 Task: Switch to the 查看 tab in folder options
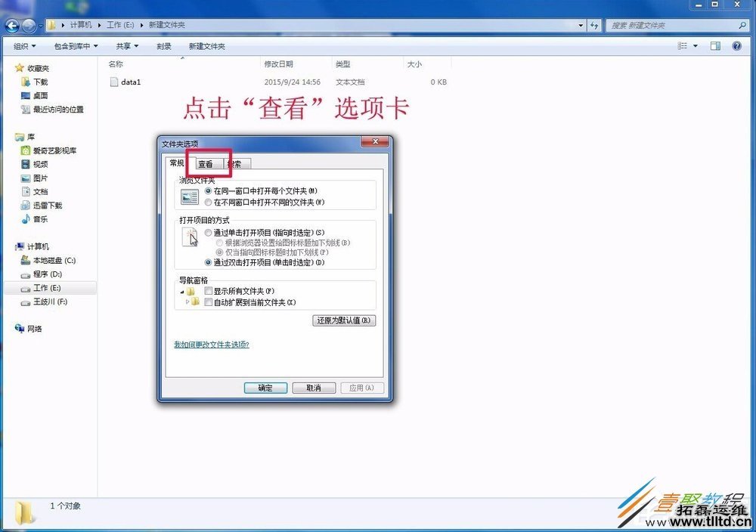[x=206, y=164]
